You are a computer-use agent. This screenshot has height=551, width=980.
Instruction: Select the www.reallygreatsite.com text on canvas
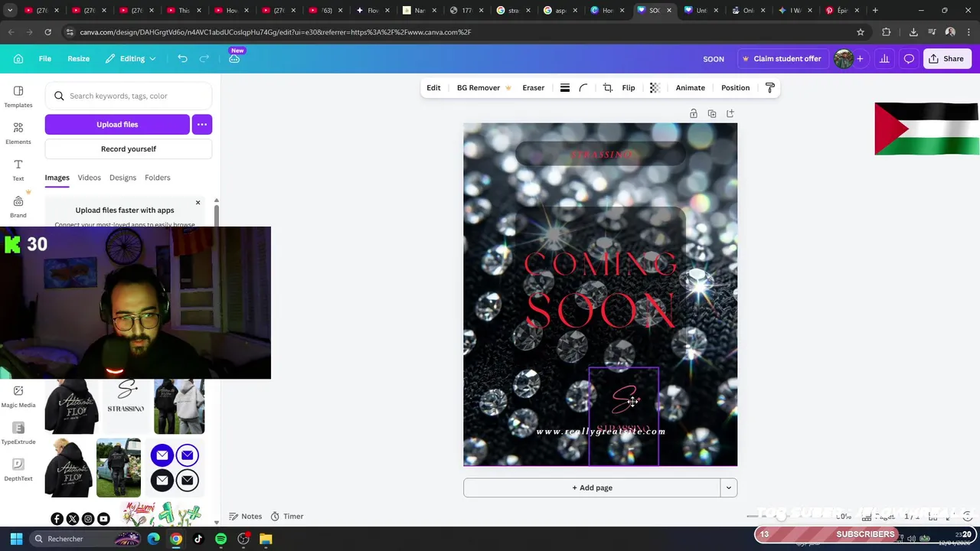601,432
